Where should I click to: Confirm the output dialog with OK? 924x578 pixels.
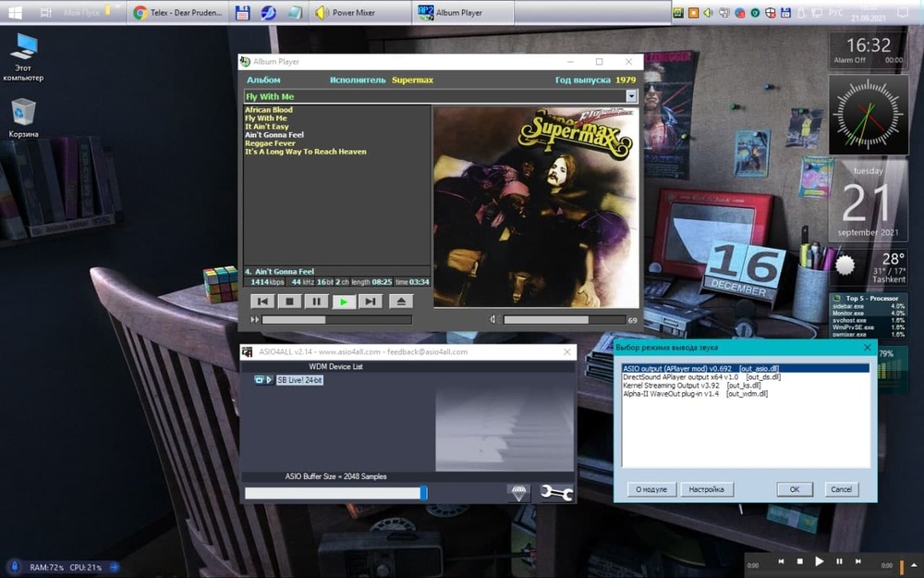[794, 489]
